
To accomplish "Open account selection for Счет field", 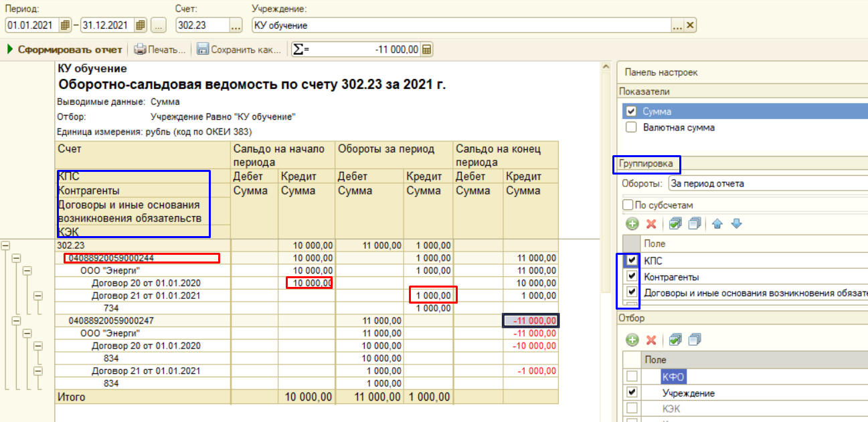I will pos(236,25).
